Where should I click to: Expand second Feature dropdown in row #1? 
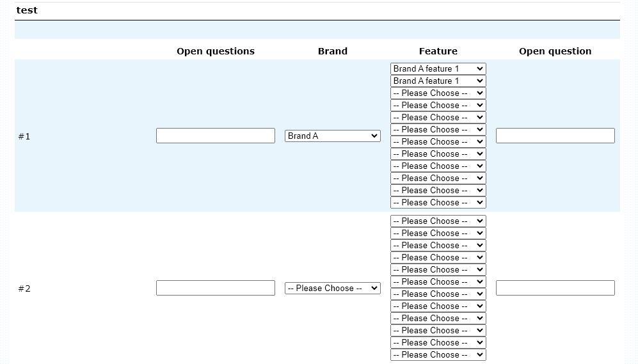[x=438, y=81]
